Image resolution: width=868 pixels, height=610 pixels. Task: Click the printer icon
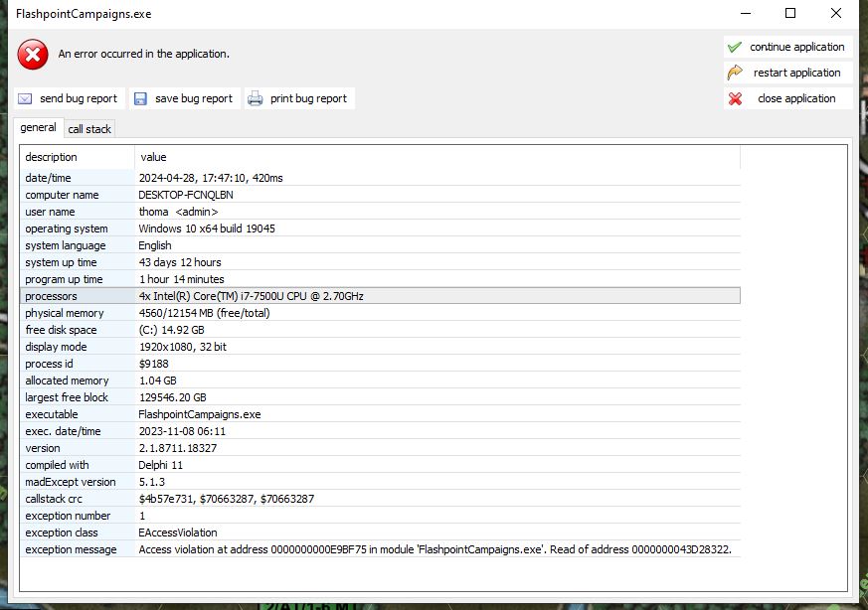click(256, 99)
